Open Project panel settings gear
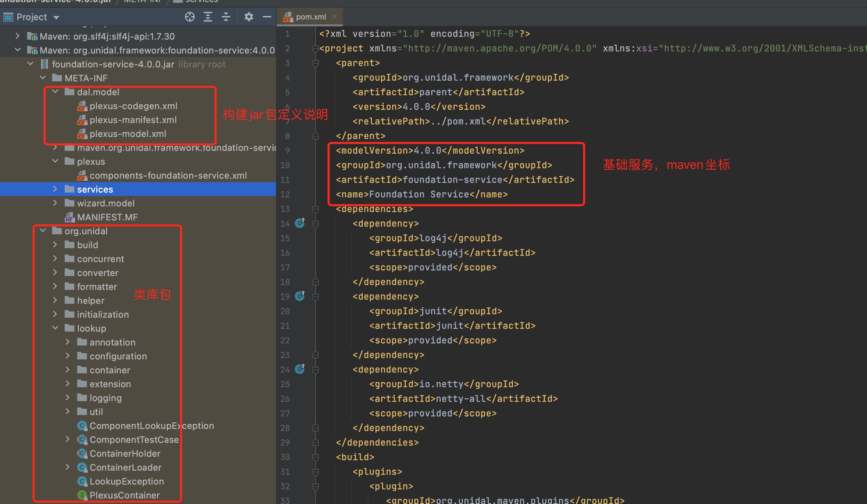This screenshot has width=867, height=504. click(x=249, y=17)
